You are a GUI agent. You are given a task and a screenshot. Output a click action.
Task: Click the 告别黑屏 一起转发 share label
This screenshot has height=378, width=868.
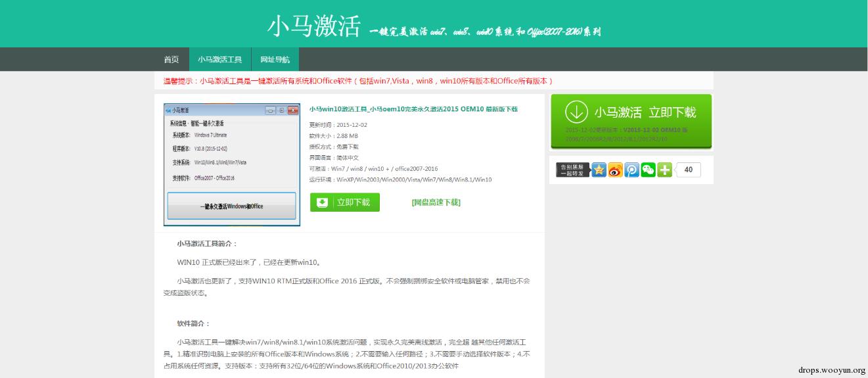[x=573, y=170]
